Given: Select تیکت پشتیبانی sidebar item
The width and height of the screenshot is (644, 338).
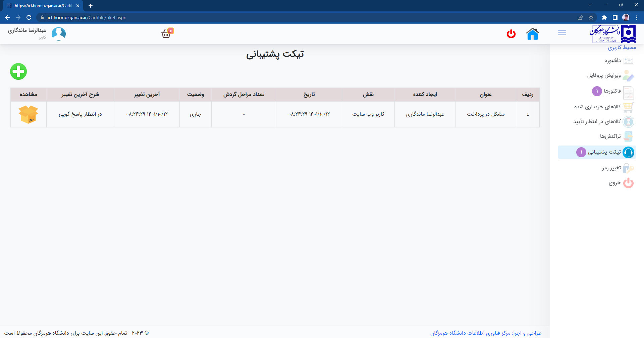Looking at the screenshot, I should point(604,152).
